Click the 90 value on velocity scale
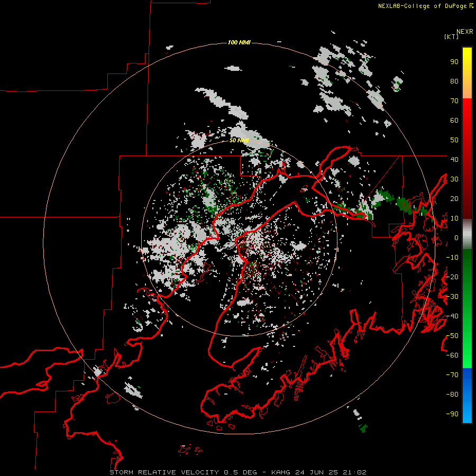This screenshot has width=476, height=476. (x=454, y=62)
